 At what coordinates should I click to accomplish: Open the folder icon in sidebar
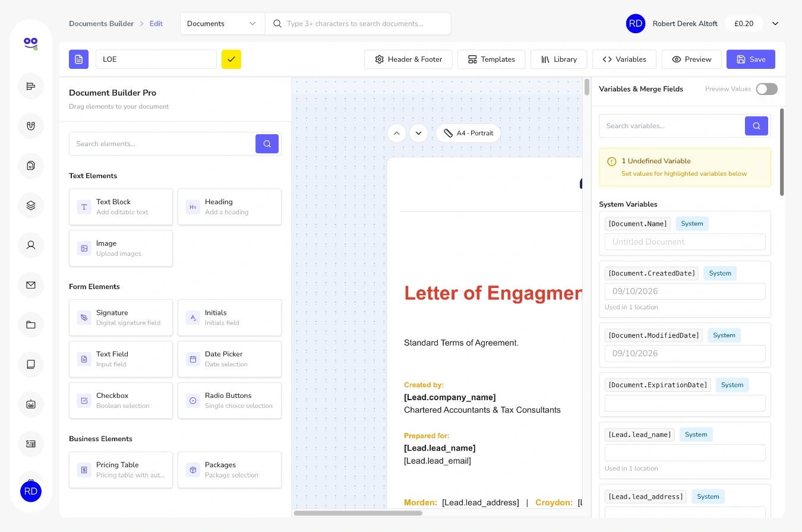point(31,325)
